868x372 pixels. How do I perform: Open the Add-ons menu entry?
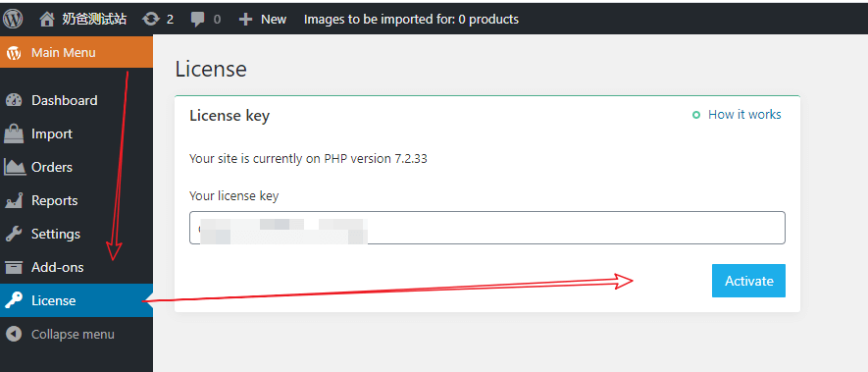77,267
